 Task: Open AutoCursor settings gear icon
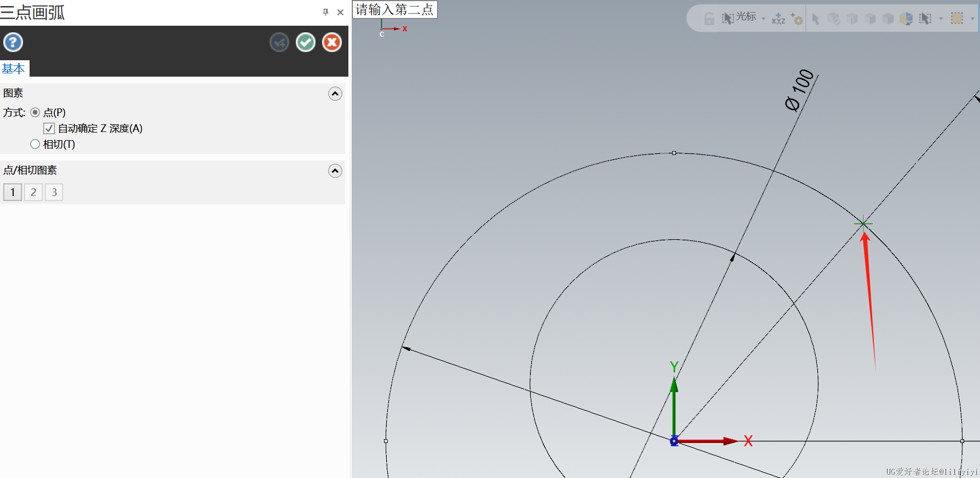coord(797,19)
